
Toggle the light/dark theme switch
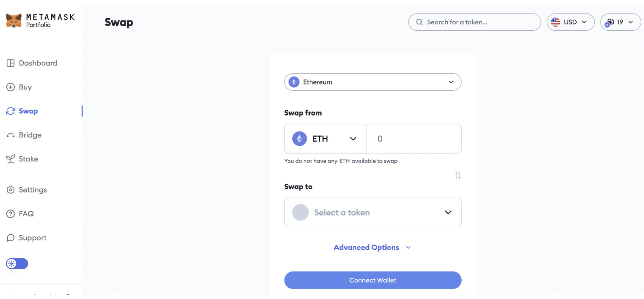point(17,264)
